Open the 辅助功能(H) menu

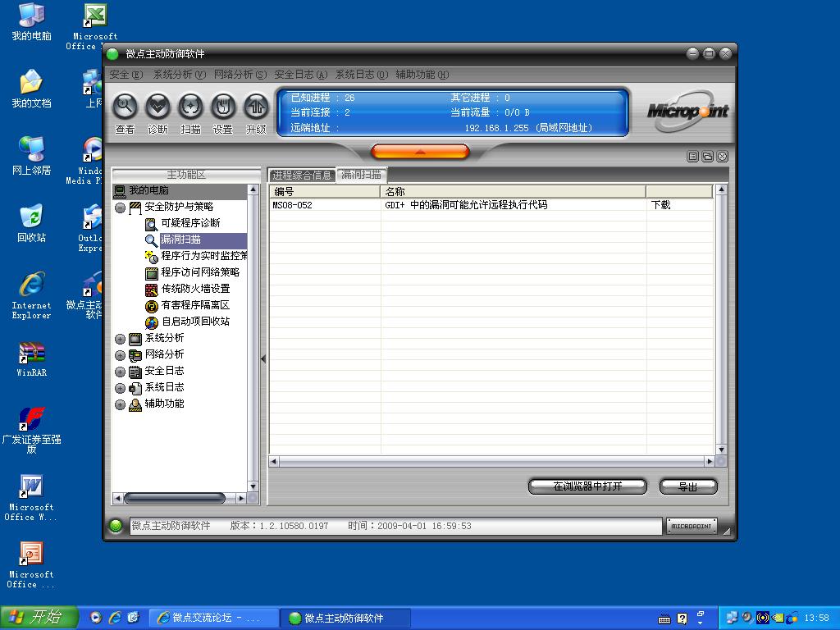coord(422,75)
